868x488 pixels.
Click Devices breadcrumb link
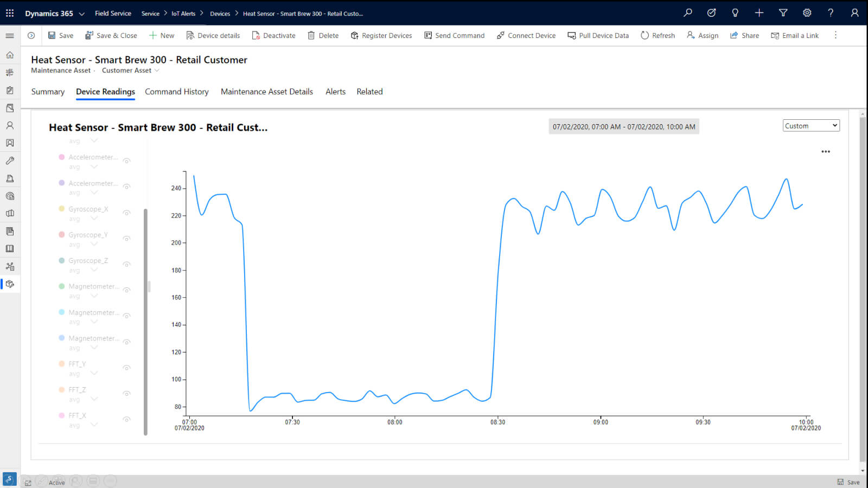tap(220, 14)
